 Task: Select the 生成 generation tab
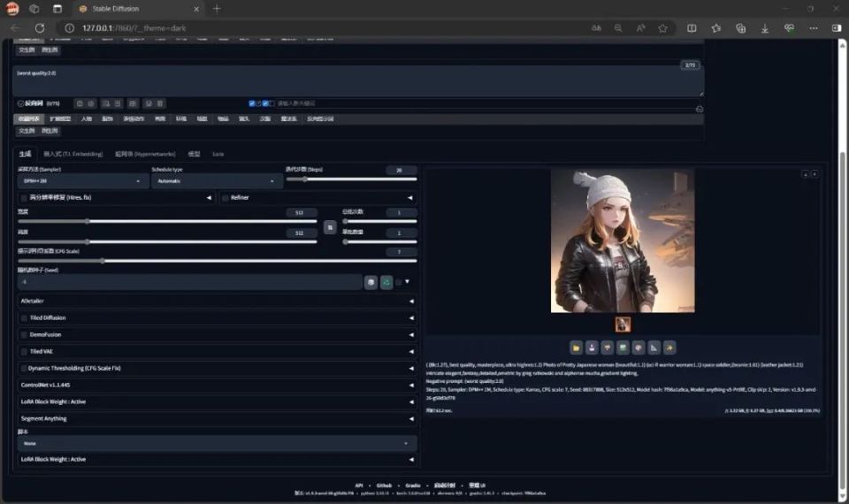click(25, 154)
